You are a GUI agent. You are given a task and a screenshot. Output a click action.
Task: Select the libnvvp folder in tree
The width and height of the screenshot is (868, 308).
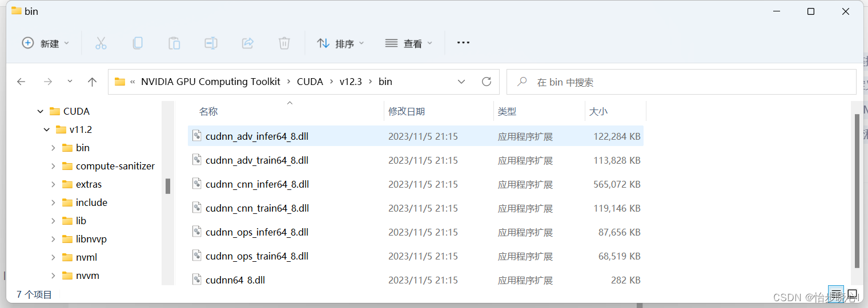85,239
